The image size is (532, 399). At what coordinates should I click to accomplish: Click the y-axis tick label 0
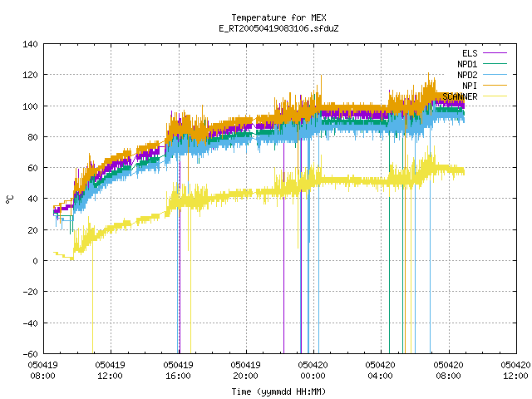point(35,261)
